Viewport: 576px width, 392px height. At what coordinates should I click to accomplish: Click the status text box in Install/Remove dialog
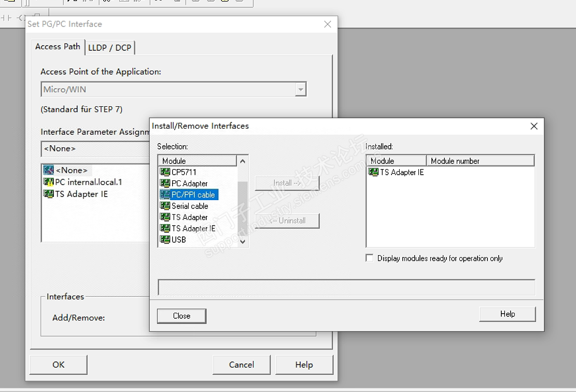pyautogui.click(x=346, y=287)
